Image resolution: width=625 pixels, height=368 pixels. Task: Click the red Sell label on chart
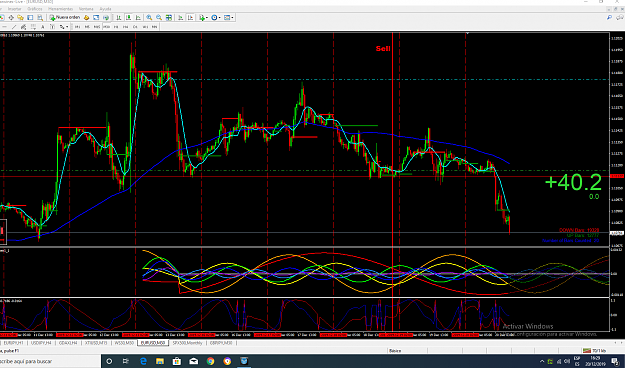pyautogui.click(x=383, y=49)
